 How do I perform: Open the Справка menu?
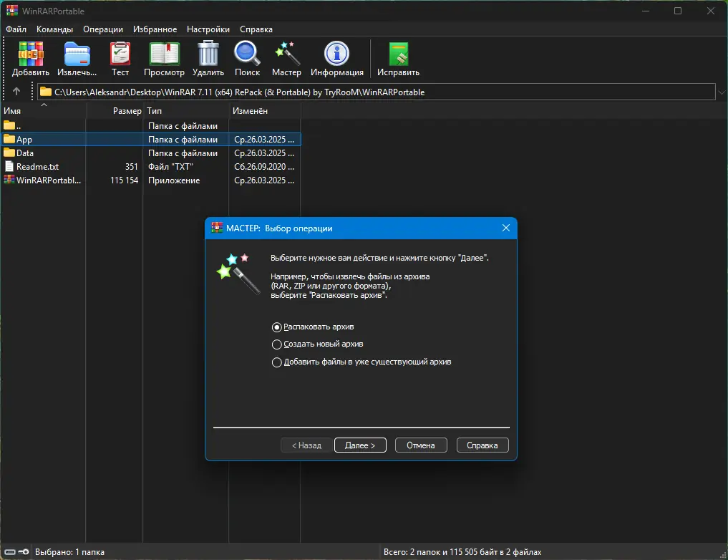256,29
